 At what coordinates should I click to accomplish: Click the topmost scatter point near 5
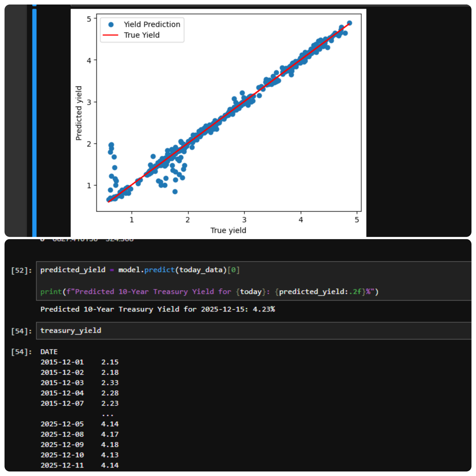349,23
